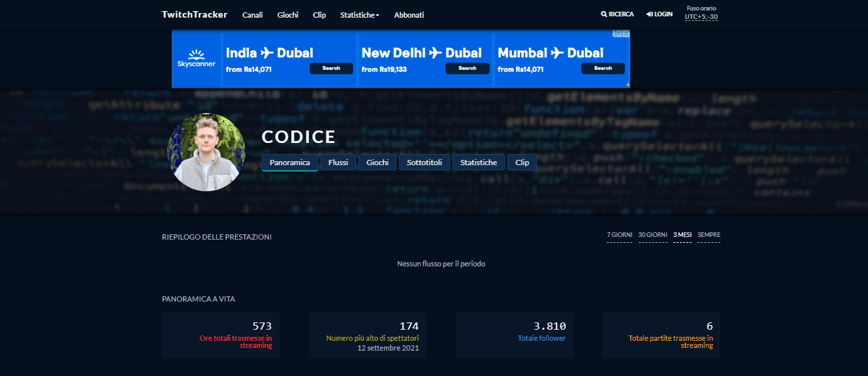This screenshot has width=868, height=376.
Task: Change the UTC+5:30 time zone
Action: pos(701,17)
